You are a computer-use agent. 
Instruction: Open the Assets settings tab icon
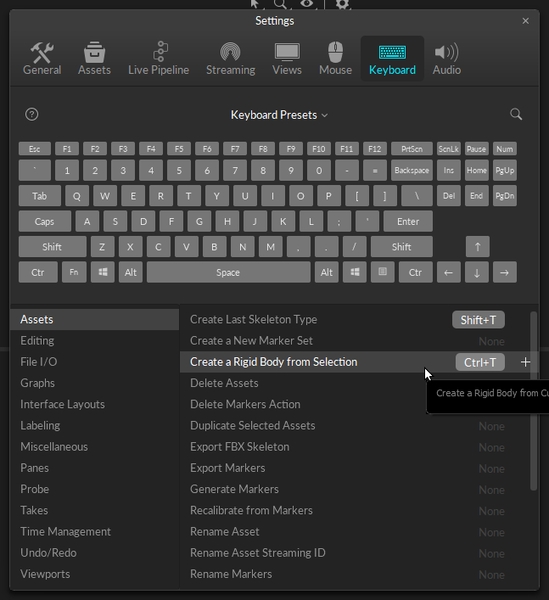click(94, 52)
